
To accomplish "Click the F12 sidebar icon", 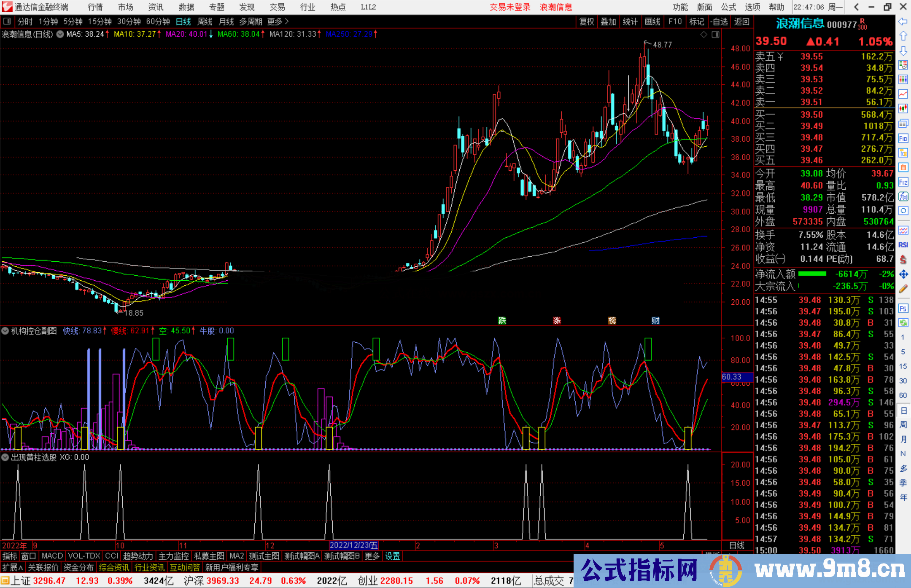I will 903,182.
